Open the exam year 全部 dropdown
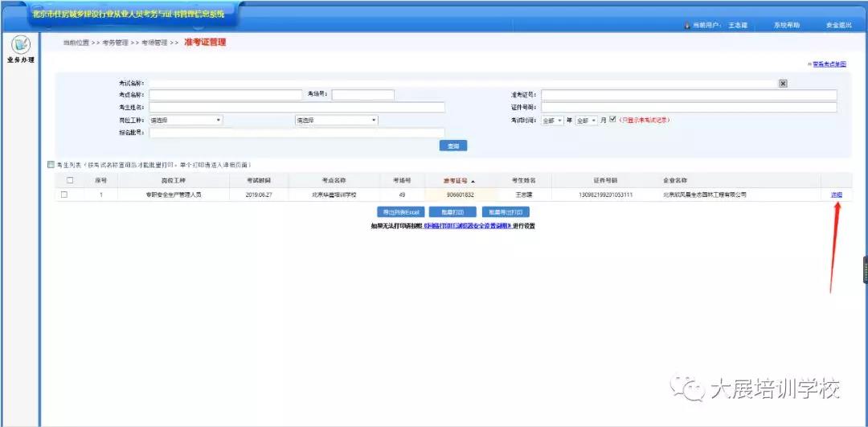Image resolution: width=868 pixels, height=427 pixels. 552,121
